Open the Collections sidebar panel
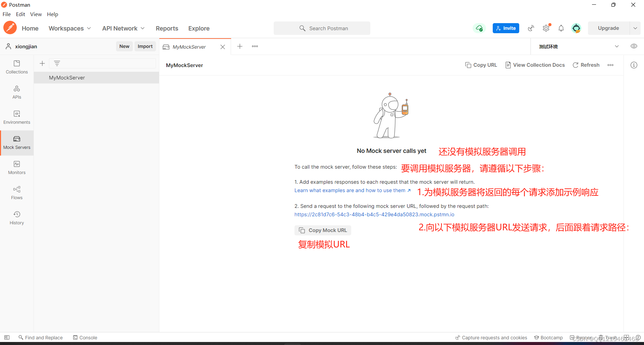This screenshot has height=345, width=644. click(x=17, y=67)
